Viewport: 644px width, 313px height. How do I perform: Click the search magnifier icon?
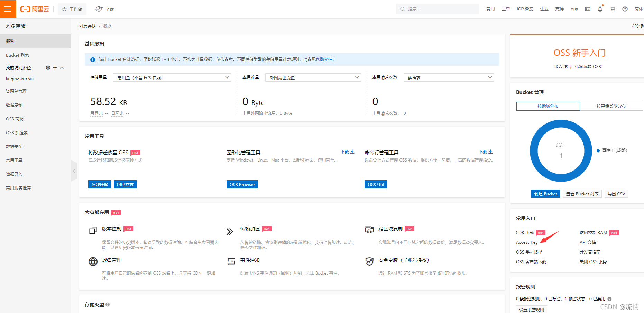(x=403, y=9)
